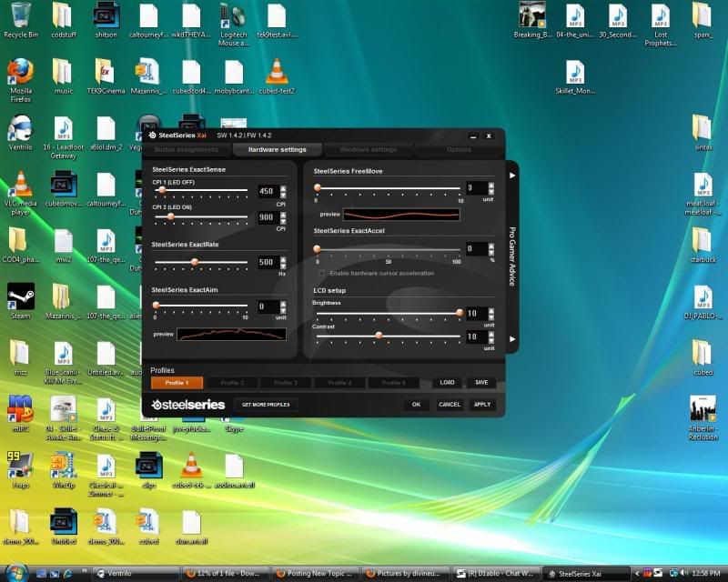
Task: Increase ExactRate Hz with up arrow
Action: [283, 259]
